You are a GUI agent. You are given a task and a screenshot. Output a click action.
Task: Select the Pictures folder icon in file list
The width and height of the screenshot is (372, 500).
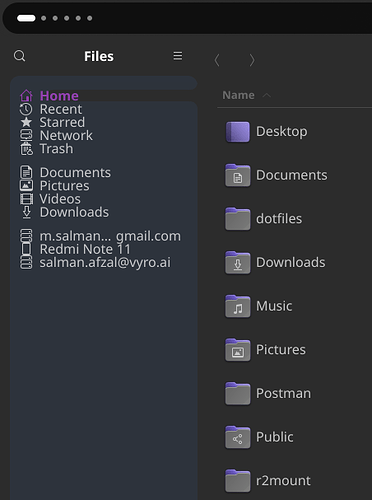tap(238, 350)
